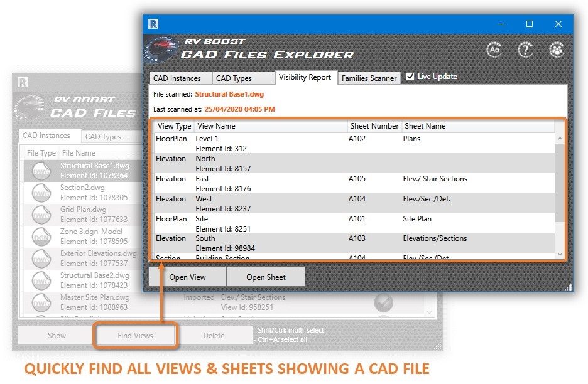
Task: Select Structural Base1.dwg in file list
Action: coord(84,171)
